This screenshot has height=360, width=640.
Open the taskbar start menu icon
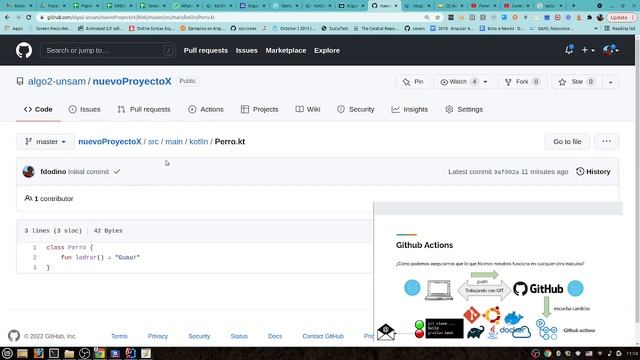pyautogui.click(x=7, y=353)
